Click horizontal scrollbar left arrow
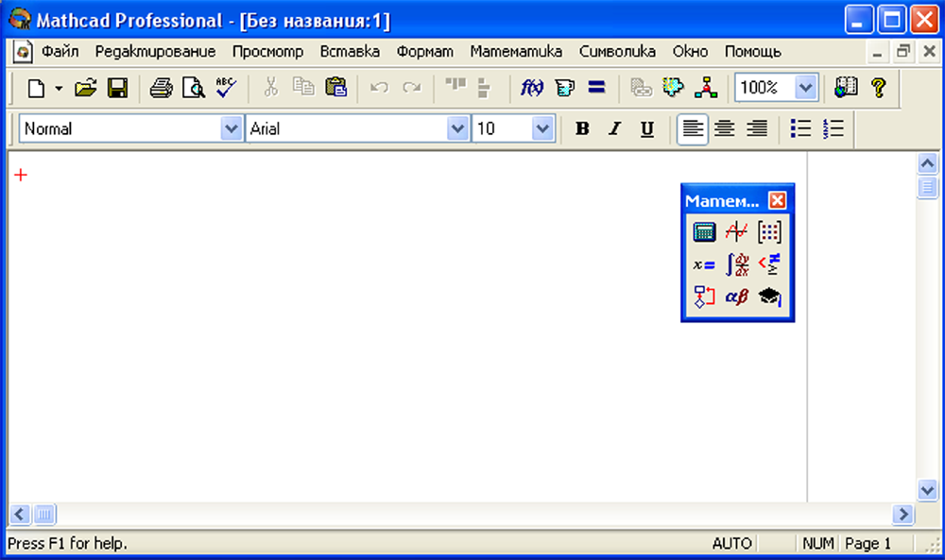Screen dimensions: 945x560 pos(19,515)
